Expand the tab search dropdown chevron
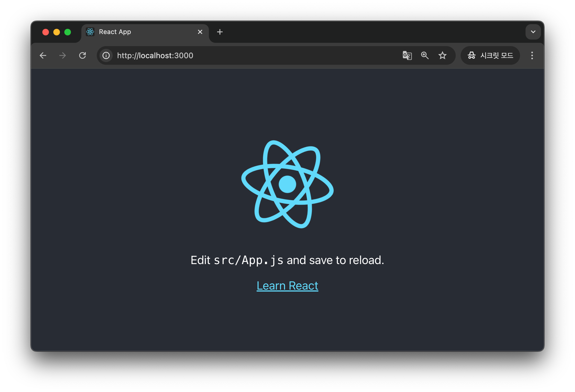Image resolution: width=575 pixels, height=392 pixels. point(533,32)
